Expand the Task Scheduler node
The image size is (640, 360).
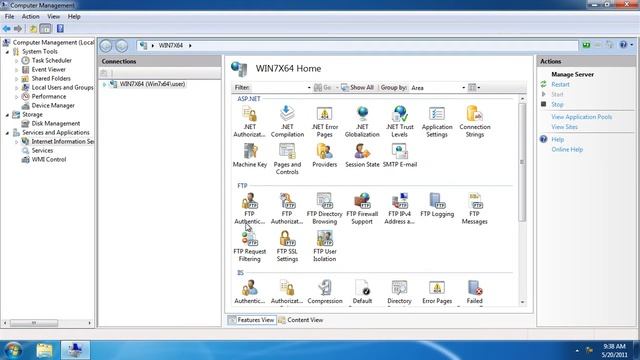point(17,61)
